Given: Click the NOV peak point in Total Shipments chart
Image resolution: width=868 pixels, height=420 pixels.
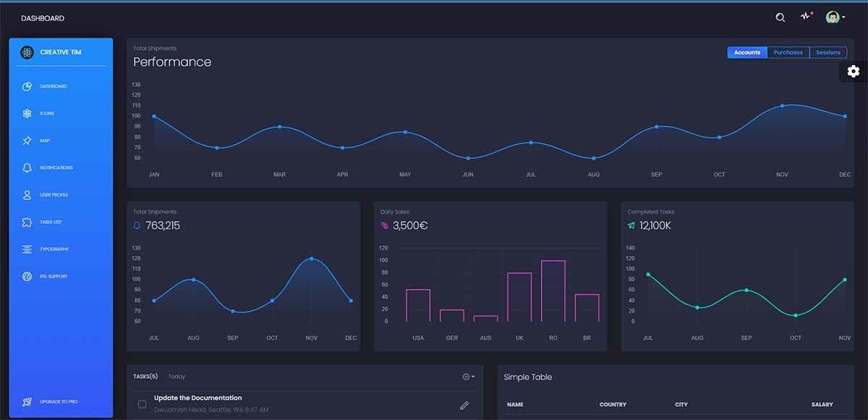Looking at the screenshot, I should (x=312, y=259).
